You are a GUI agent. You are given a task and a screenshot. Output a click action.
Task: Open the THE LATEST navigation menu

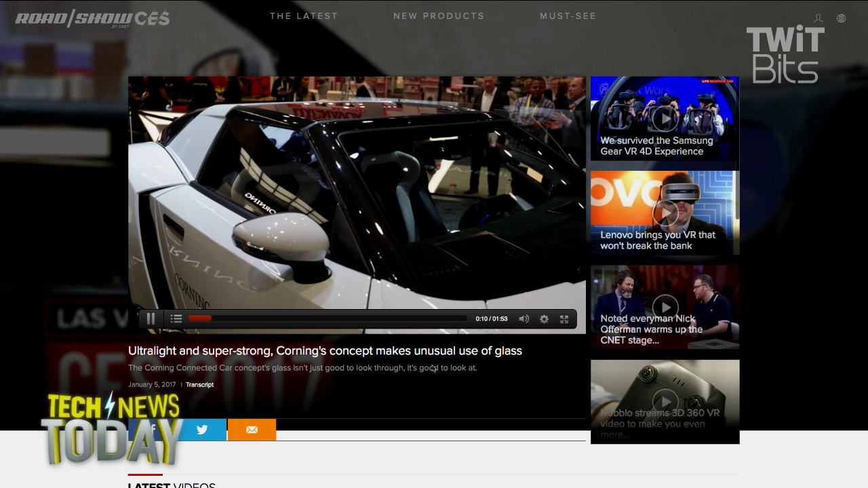(304, 16)
